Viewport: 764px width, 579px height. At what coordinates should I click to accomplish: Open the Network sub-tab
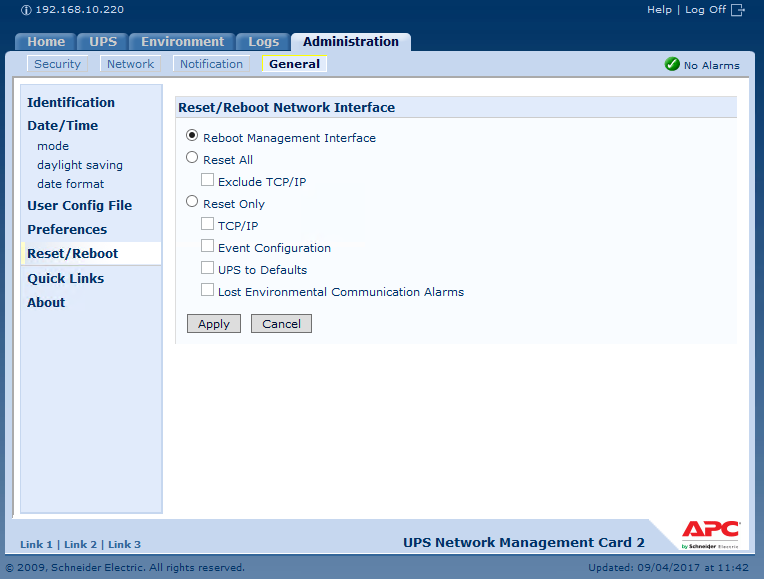[131, 64]
